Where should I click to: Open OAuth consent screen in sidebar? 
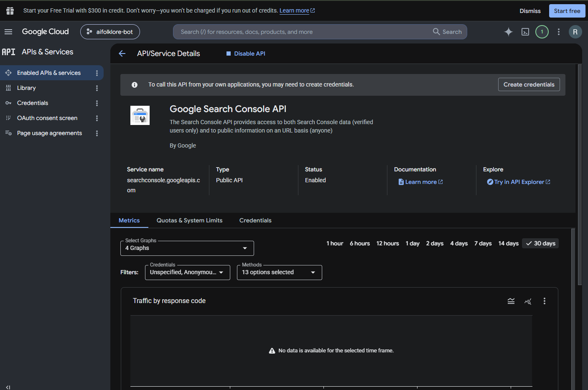[x=47, y=118]
